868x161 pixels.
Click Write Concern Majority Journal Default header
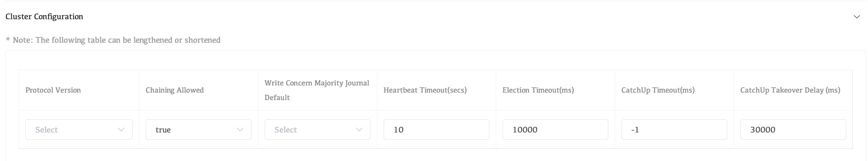[x=317, y=90]
